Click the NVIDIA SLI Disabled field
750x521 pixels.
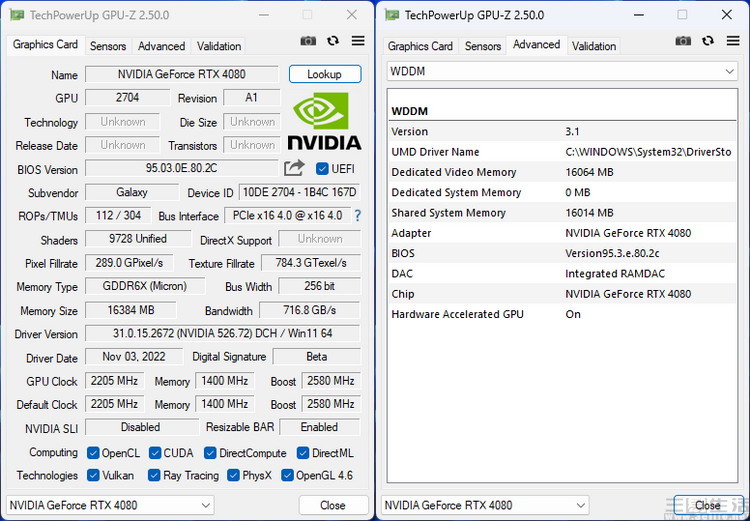pos(142,427)
